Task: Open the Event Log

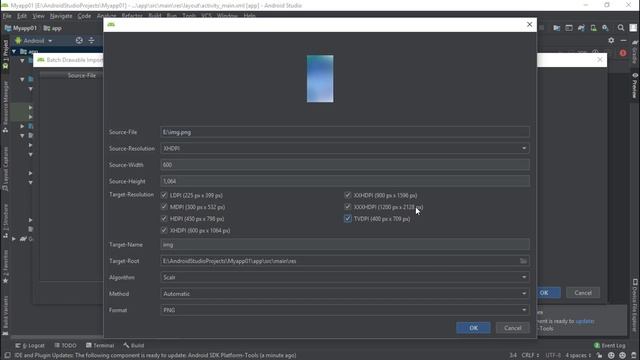Action: [x=609, y=345]
